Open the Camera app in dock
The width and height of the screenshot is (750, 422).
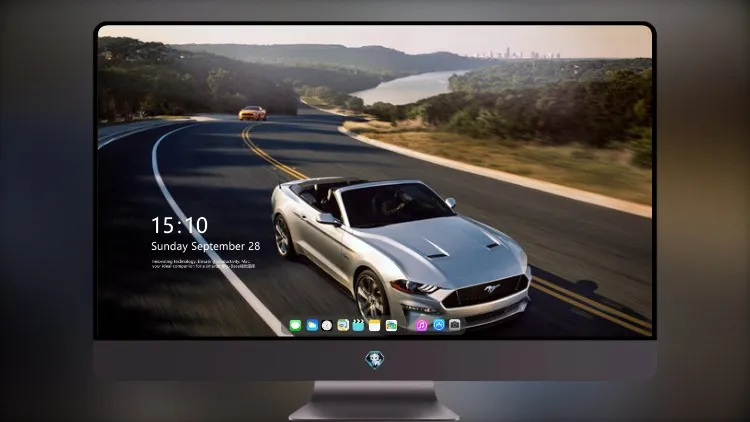tap(455, 325)
